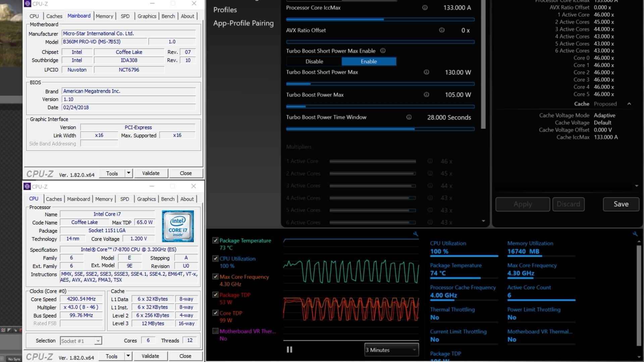Image resolution: width=644 pixels, height=362 pixels.
Task: Click info icon for Turbo Boost Power Max
Action: (x=426, y=95)
